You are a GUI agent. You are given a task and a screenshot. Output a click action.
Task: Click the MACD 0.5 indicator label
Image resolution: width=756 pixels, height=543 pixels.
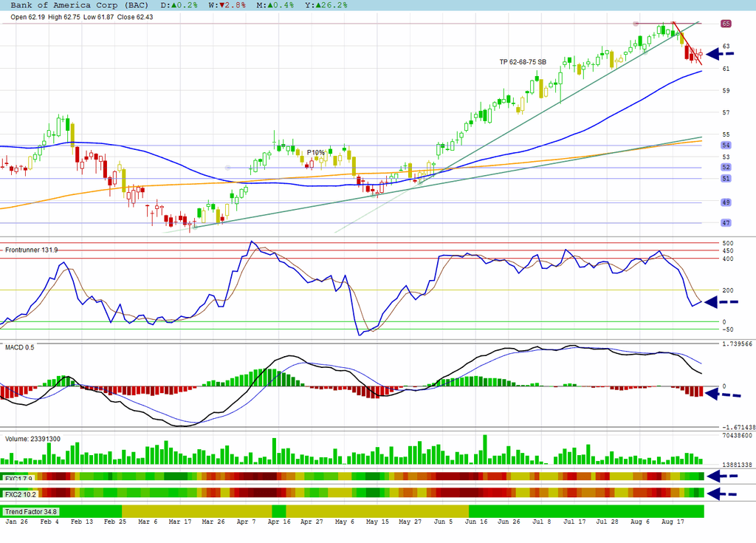pos(20,347)
